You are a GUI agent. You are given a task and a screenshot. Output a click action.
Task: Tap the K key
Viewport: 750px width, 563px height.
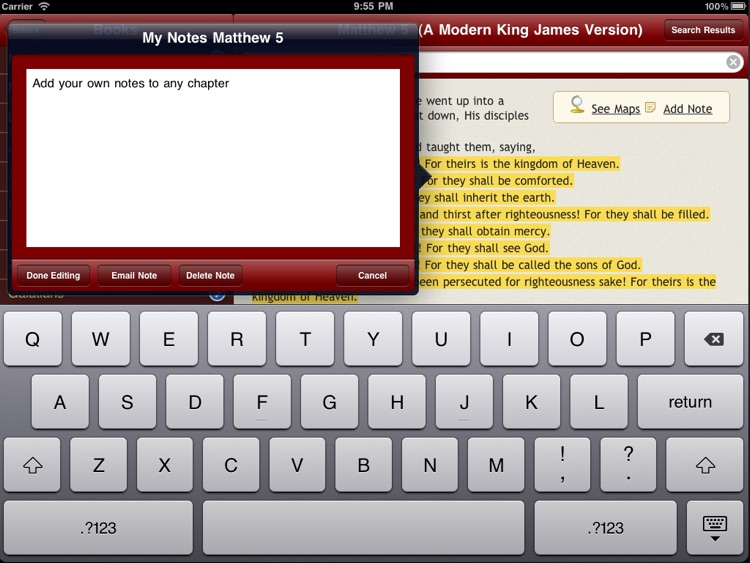pyautogui.click(x=531, y=402)
